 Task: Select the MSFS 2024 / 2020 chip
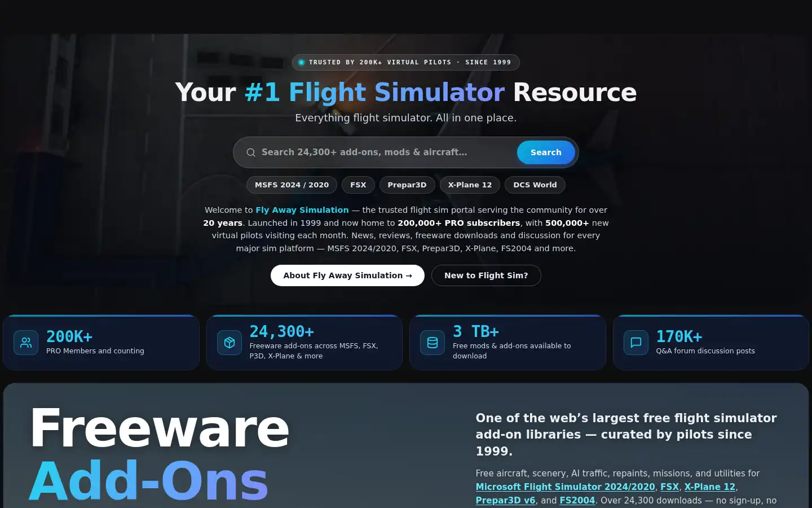(292, 185)
